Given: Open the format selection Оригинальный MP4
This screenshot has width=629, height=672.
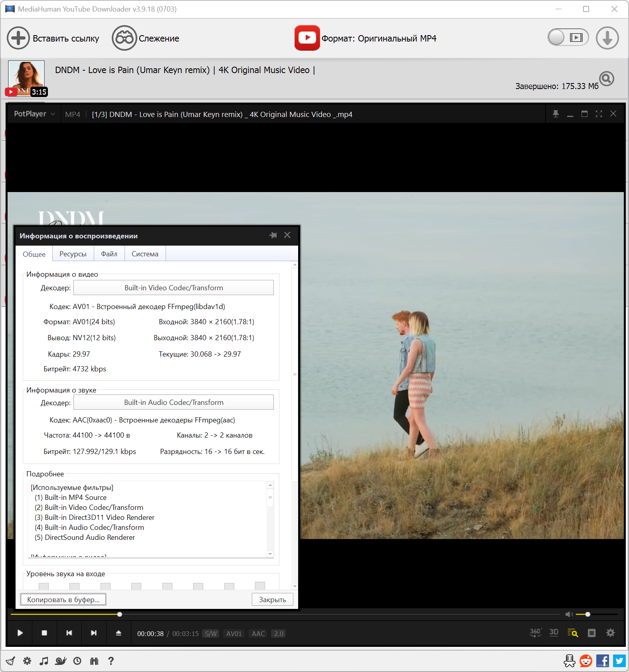Looking at the screenshot, I should 378,38.
